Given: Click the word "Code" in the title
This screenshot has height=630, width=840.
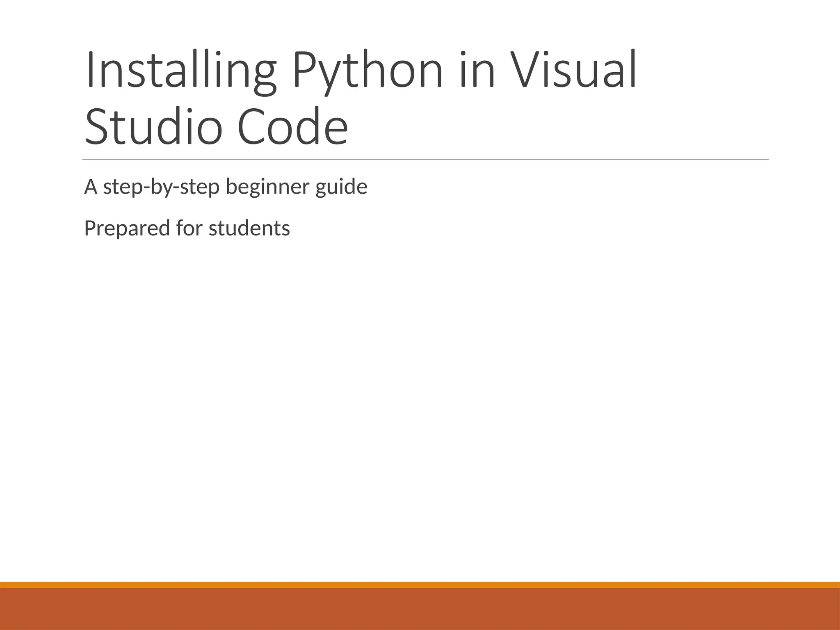Looking at the screenshot, I should pos(292,127).
